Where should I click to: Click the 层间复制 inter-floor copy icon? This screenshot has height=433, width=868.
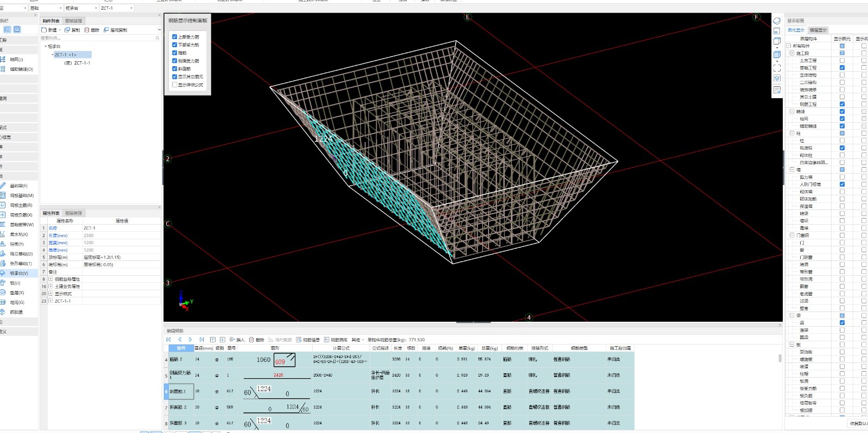click(x=106, y=30)
